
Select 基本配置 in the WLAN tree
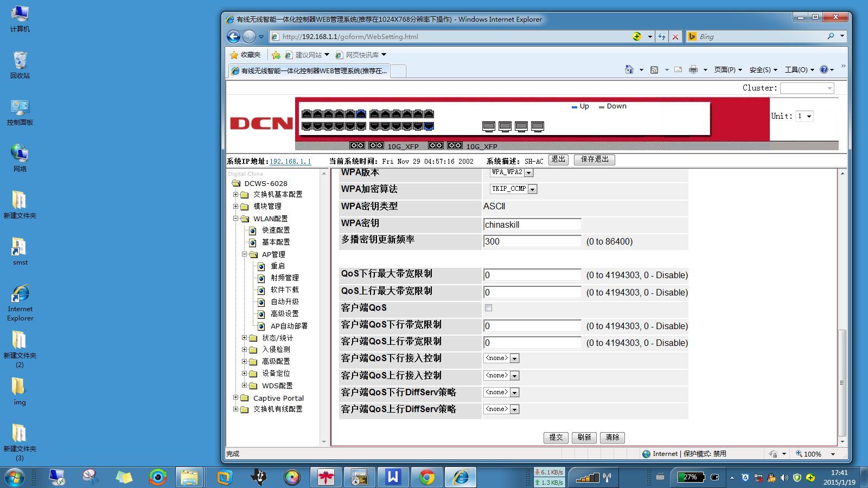(276, 242)
